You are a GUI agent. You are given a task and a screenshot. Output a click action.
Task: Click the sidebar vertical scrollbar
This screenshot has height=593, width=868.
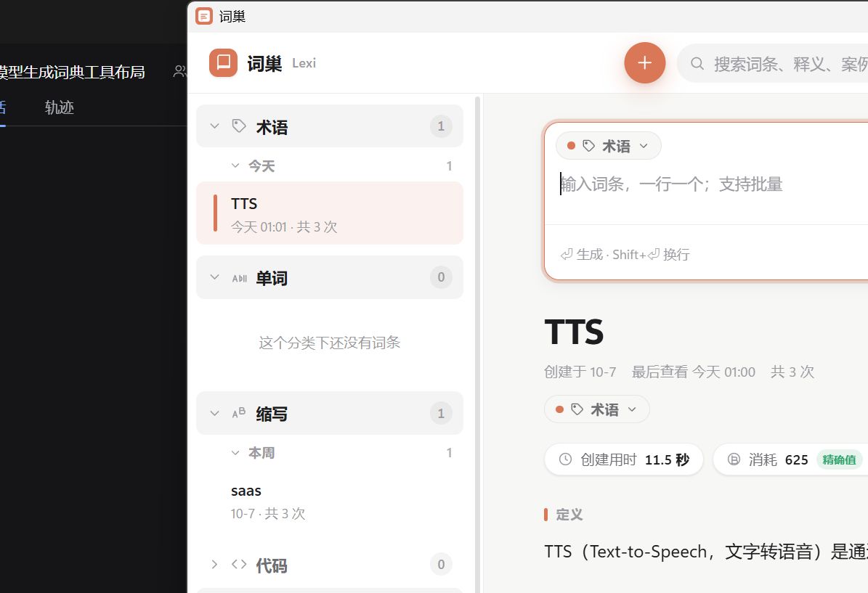[478, 343]
